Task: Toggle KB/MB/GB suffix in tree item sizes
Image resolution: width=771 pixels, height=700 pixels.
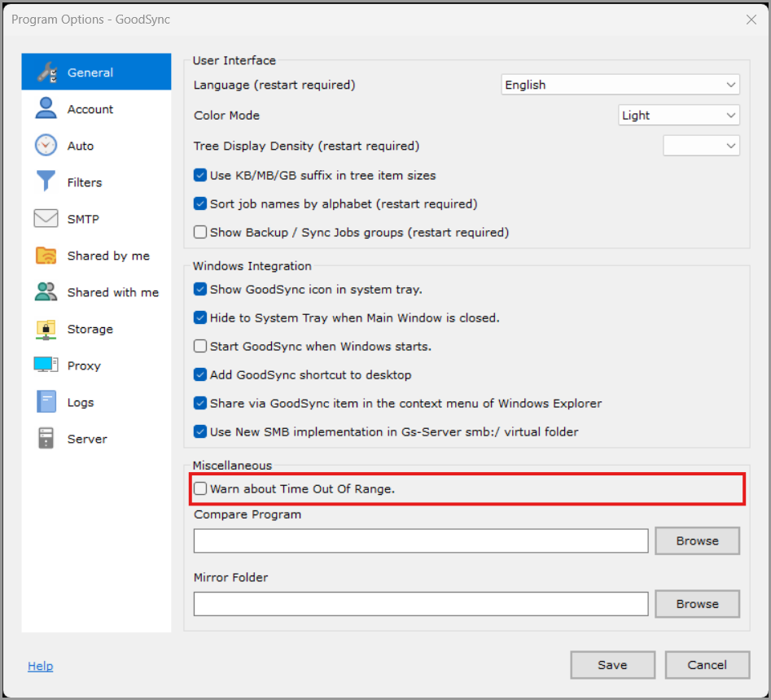Action: coord(200,175)
